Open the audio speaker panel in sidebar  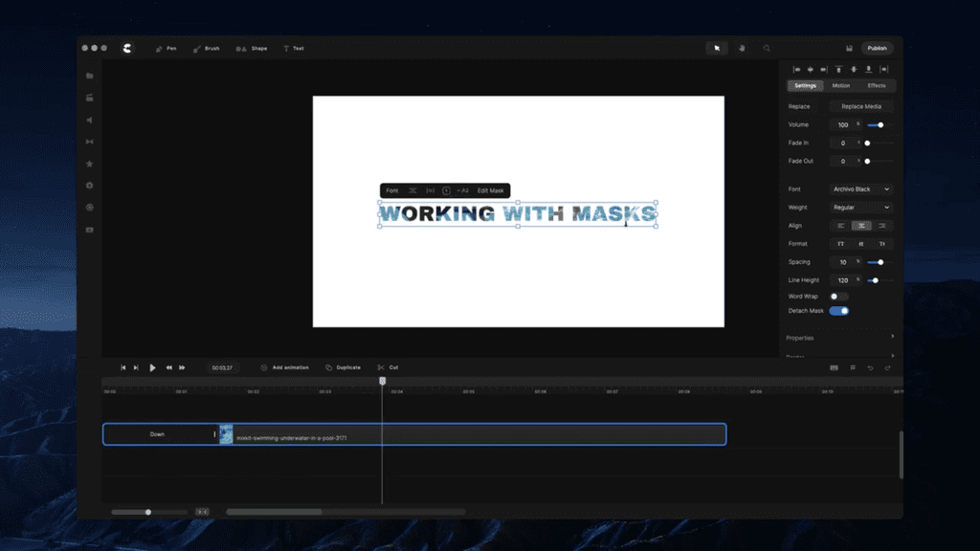coord(90,120)
